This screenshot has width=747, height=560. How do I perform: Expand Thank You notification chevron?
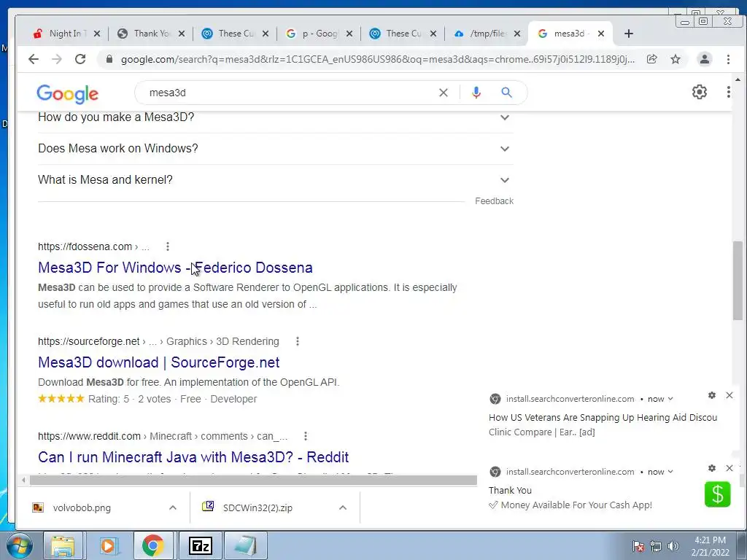click(x=670, y=472)
